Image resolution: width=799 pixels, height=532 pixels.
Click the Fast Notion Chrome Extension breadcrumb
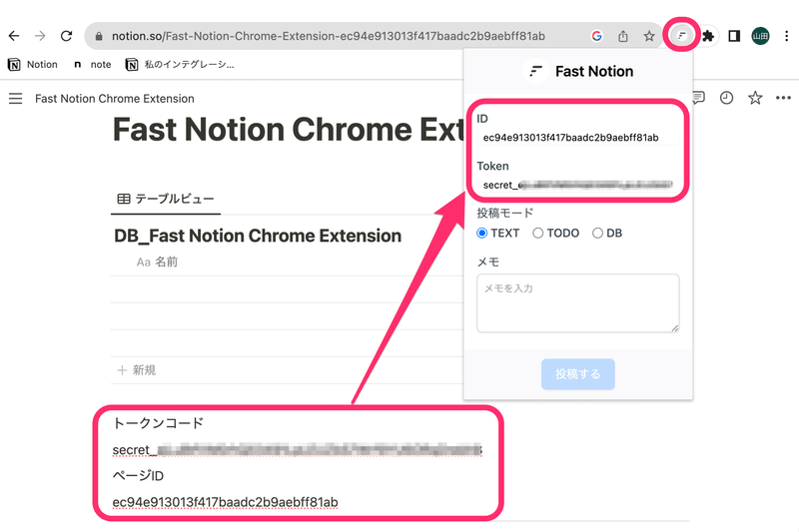[115, 98]
